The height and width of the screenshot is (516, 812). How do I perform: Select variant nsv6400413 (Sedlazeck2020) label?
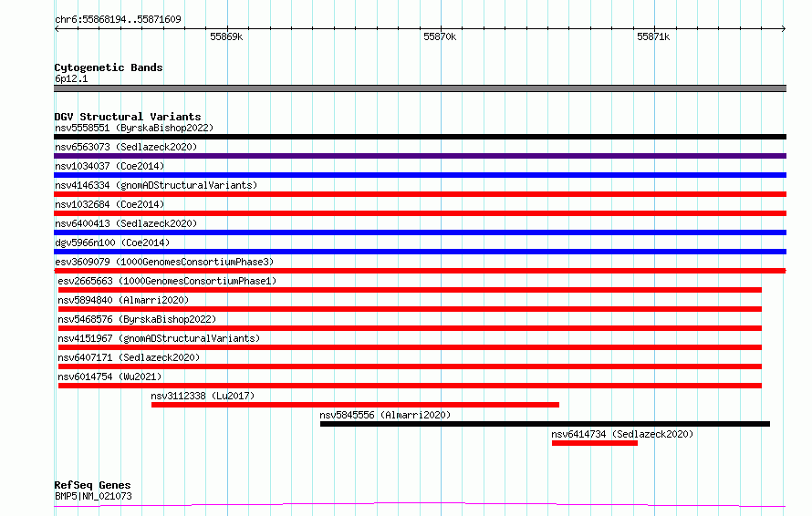pyautogui.click(x=126, y=223)
